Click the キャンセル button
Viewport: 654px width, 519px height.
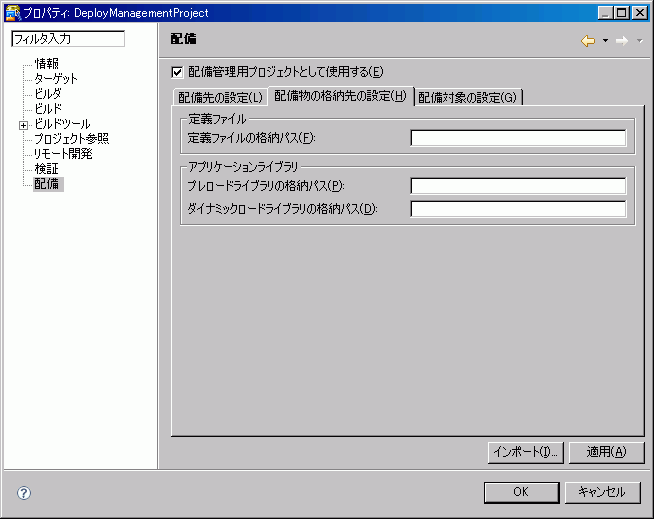pos(602,492)
